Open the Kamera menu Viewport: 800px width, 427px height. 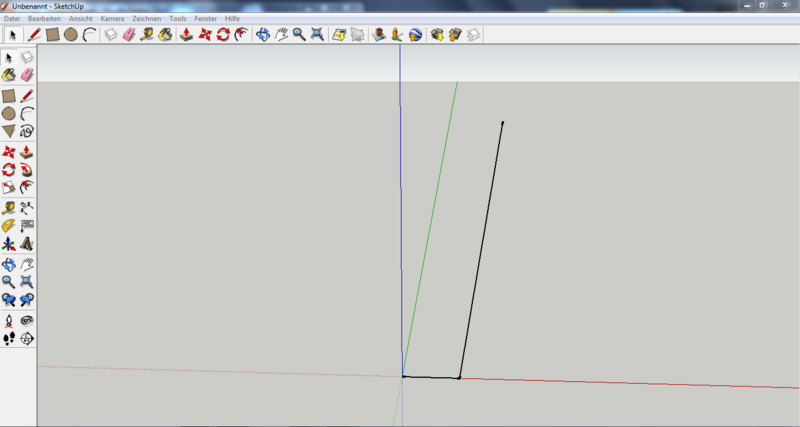click(x=112, y=18)
